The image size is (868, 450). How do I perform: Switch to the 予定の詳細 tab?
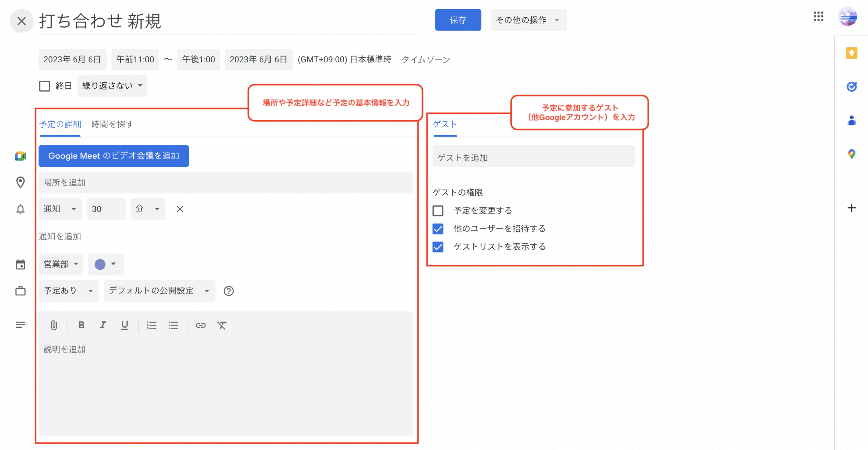[60, 124]
